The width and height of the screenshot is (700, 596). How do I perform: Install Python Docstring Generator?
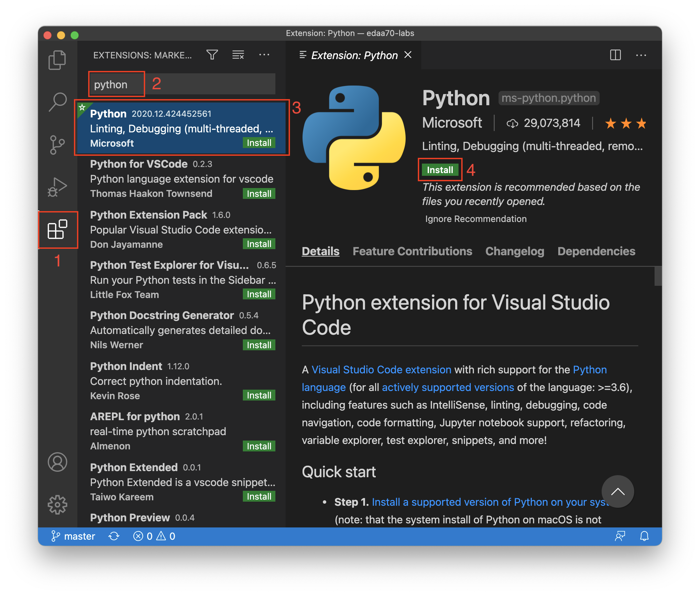tap(259, 345)
